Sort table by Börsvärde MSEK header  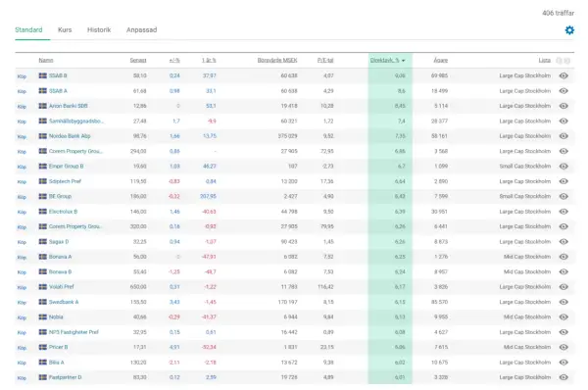(277, 61)
